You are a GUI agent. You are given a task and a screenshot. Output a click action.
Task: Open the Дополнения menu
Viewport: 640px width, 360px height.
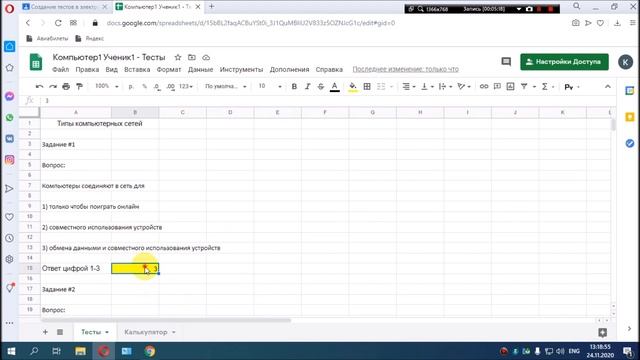289,69
